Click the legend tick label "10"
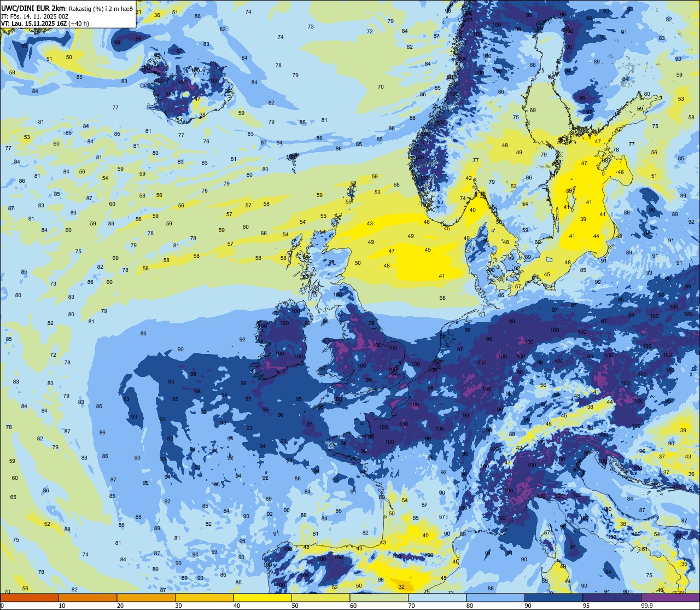700x610 pixels. click(62, 606)
